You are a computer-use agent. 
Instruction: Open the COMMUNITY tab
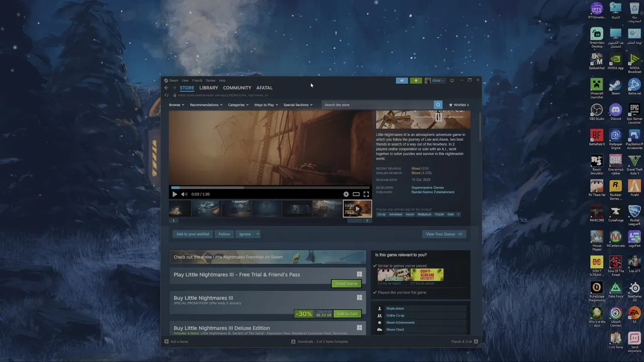[x=237, y=88]
